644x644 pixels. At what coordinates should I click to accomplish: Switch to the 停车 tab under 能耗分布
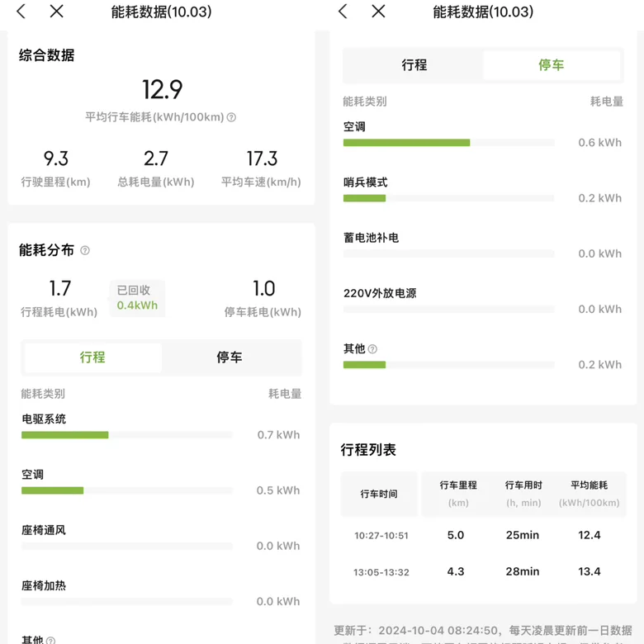tap(230, 358)
